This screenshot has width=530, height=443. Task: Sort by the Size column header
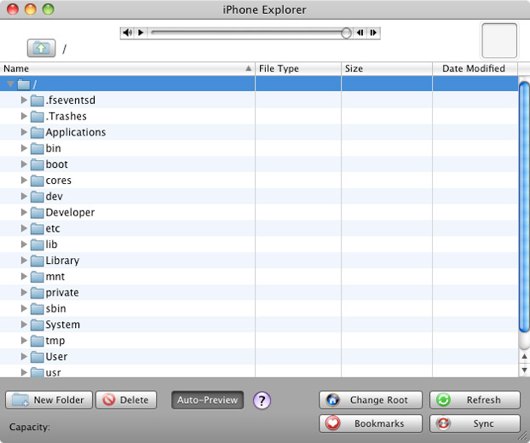coord(387,69)
